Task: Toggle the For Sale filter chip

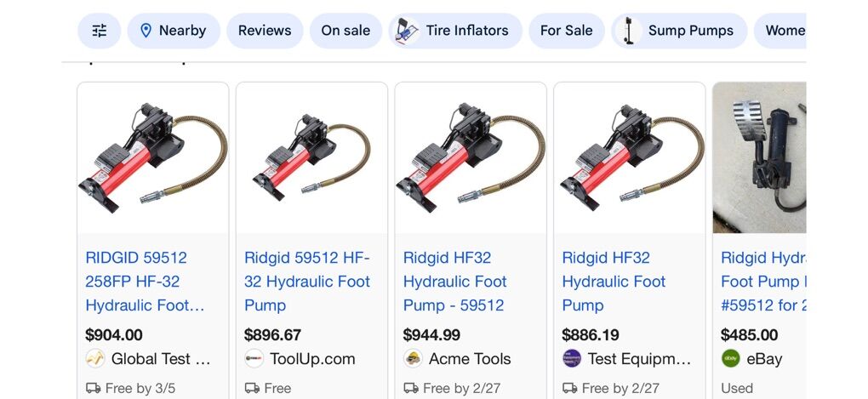Action: tap(566, 31)
